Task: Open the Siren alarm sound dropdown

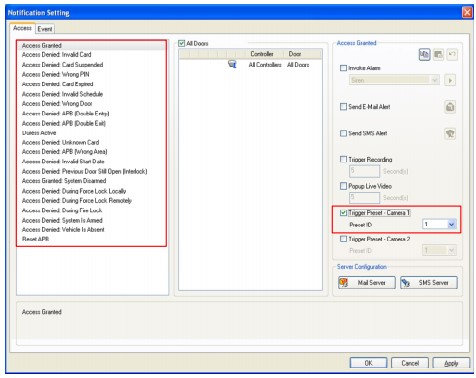Action: click(434, 80)
